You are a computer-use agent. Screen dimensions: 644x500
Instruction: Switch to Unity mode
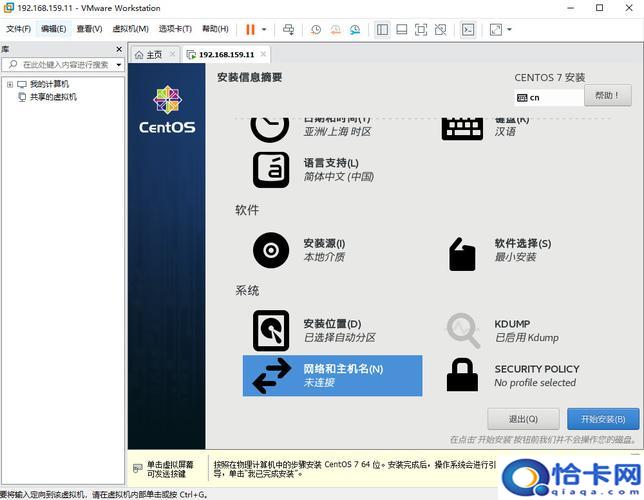coord(440,30)
